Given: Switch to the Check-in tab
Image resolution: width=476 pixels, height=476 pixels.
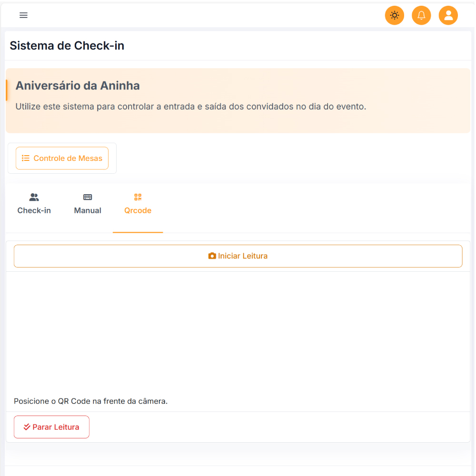Looking at the screenshot, I should coord(34,210).
